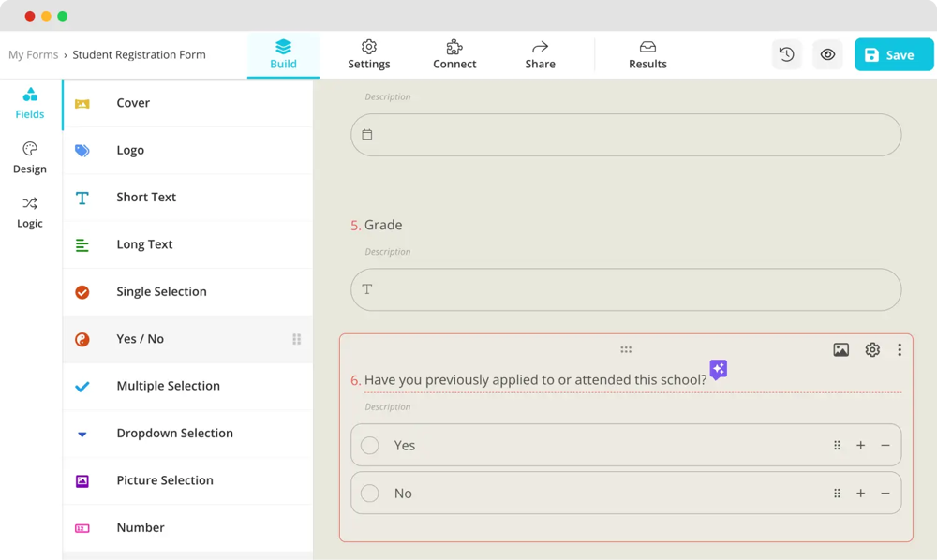Open three-dot menu for question 6
937x560 pixels.
[x=900, y=349]
